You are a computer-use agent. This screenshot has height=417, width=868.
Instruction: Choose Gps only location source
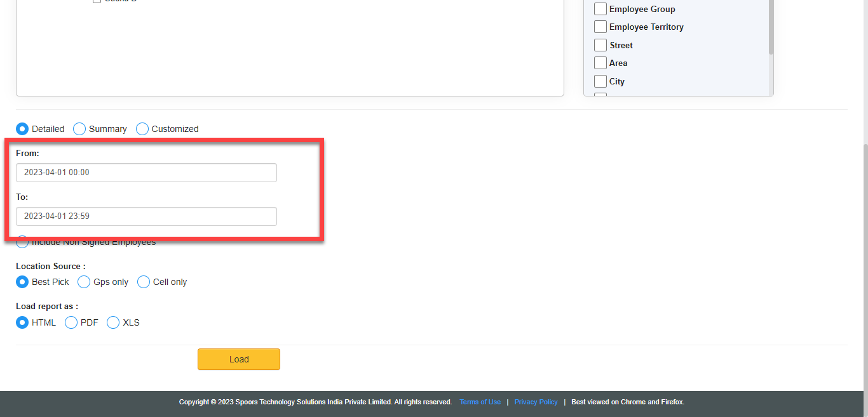(x=84, y=282)
